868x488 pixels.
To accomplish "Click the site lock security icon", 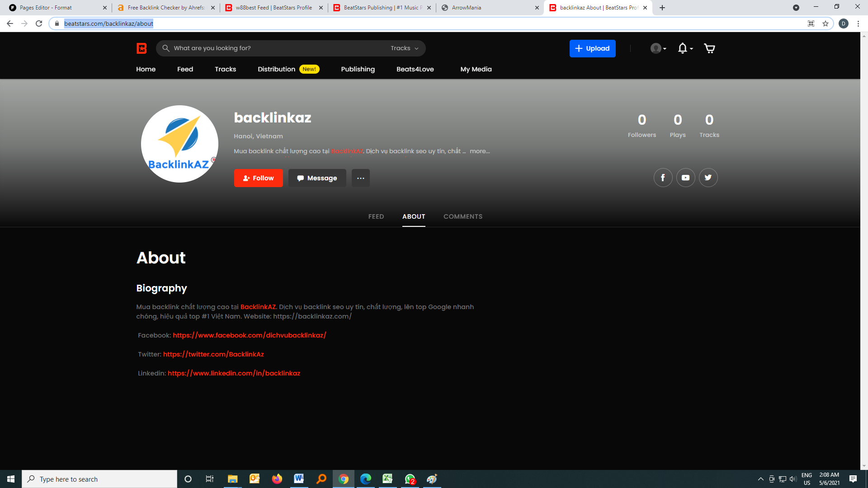I will pyautogui.click(x=57, y=23).
